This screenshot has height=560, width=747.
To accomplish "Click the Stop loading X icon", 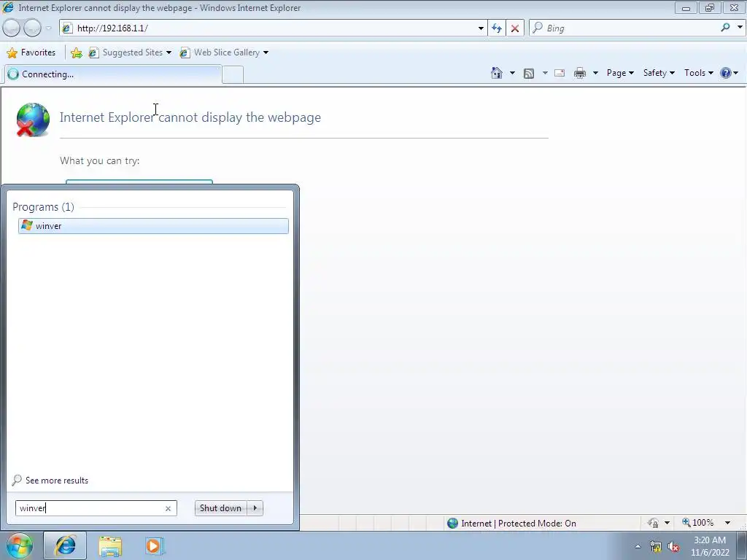I will click(515, 28).
